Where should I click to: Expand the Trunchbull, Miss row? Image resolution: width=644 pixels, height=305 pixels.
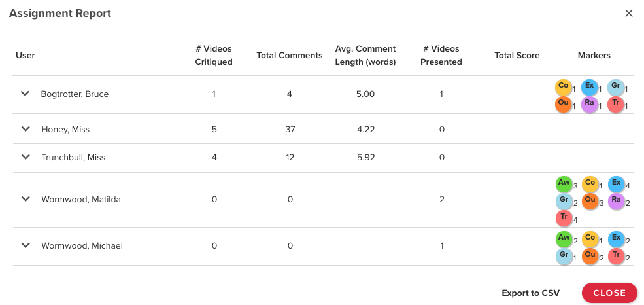click(x=25, y=157)
